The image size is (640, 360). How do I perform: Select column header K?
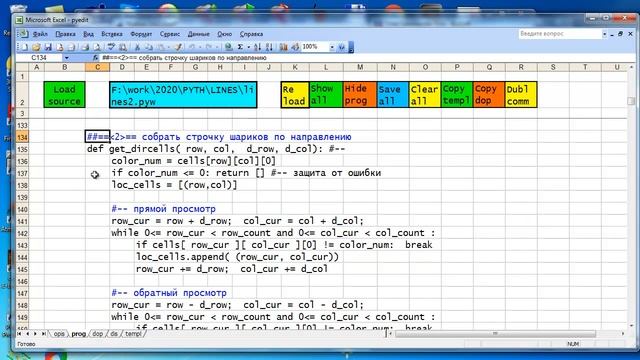295,67
